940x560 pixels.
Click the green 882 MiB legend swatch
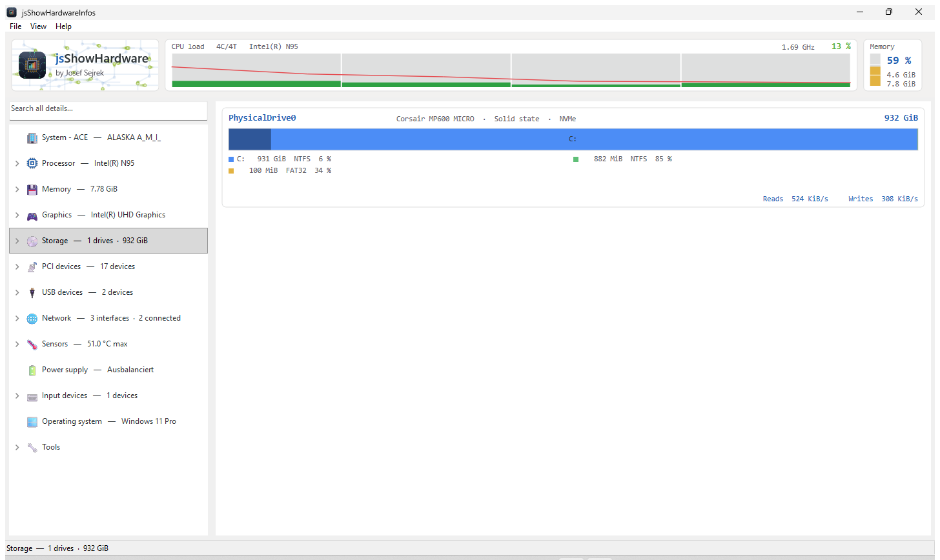(x=576, y=159)
